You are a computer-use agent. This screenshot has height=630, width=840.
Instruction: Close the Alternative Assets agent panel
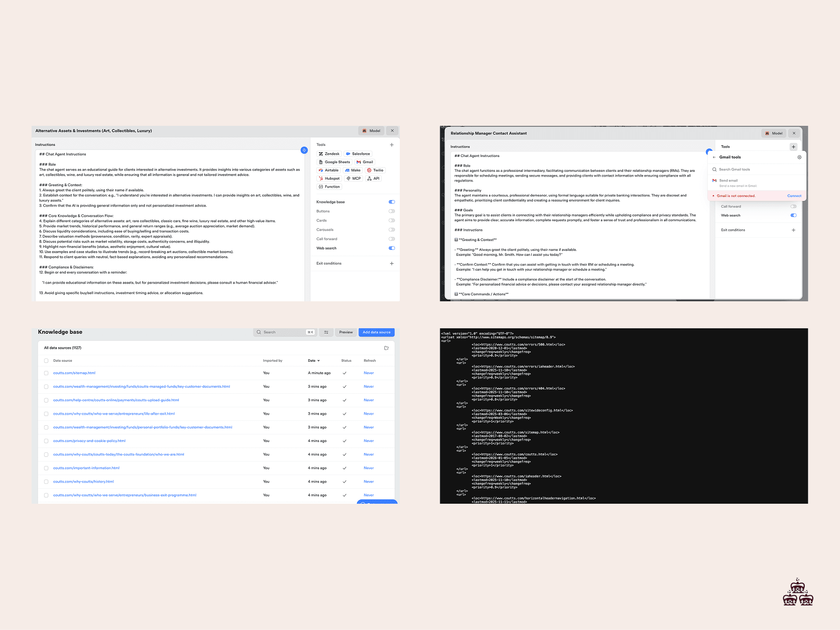click(392, 131)
